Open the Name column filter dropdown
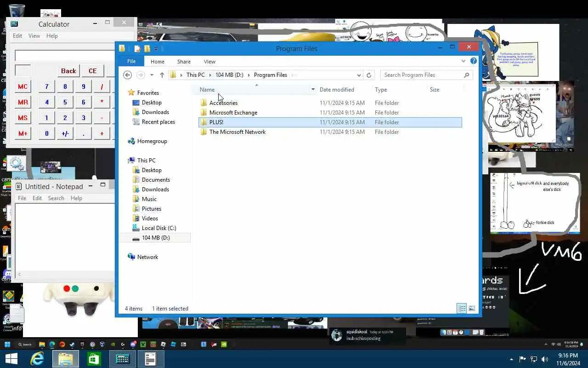 313,90
